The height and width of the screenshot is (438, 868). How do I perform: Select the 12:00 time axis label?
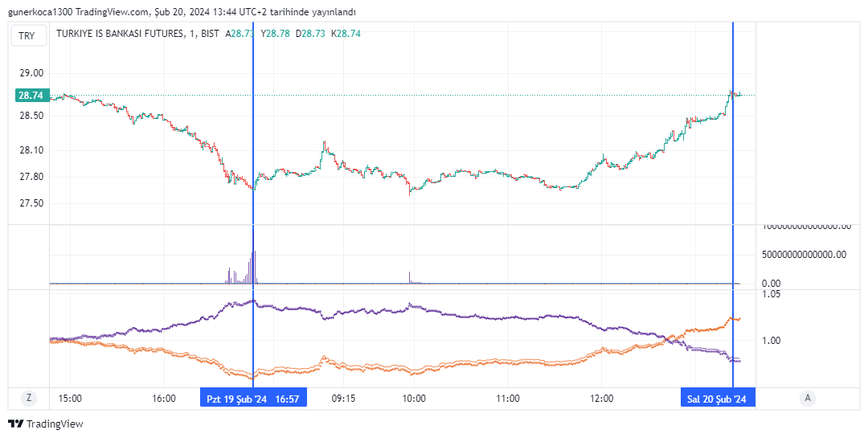(x=601, y=398)
